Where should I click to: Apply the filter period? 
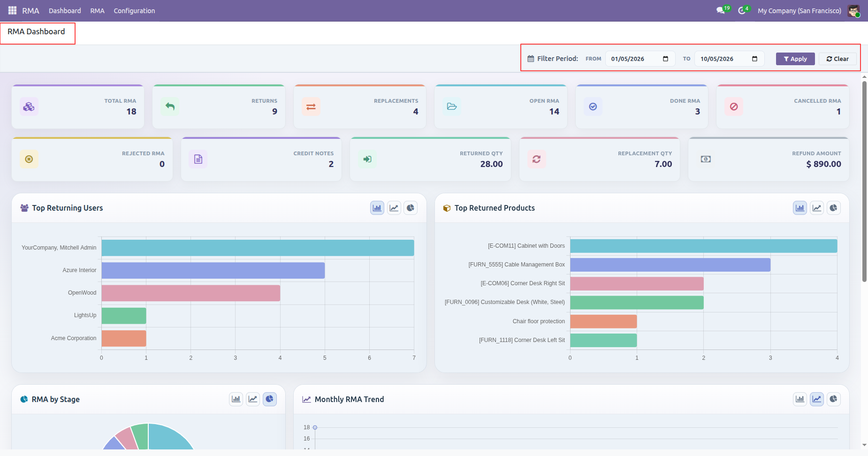[795, 59]
